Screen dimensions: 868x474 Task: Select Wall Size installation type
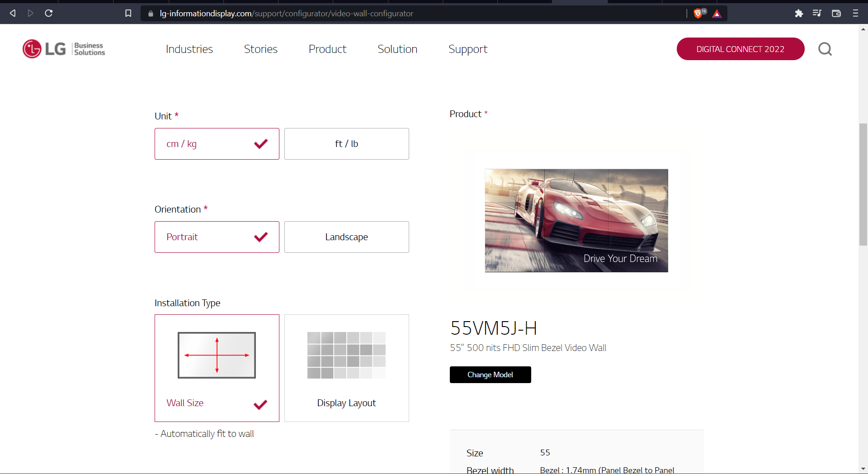(x=217, y=368)
